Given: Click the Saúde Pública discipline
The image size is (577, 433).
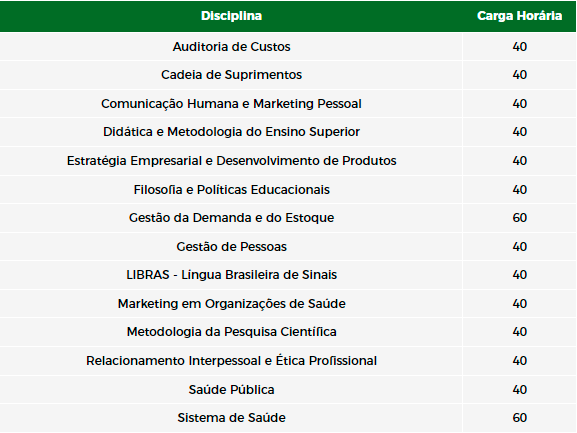Looking at the screenshot, I should 231,390.
